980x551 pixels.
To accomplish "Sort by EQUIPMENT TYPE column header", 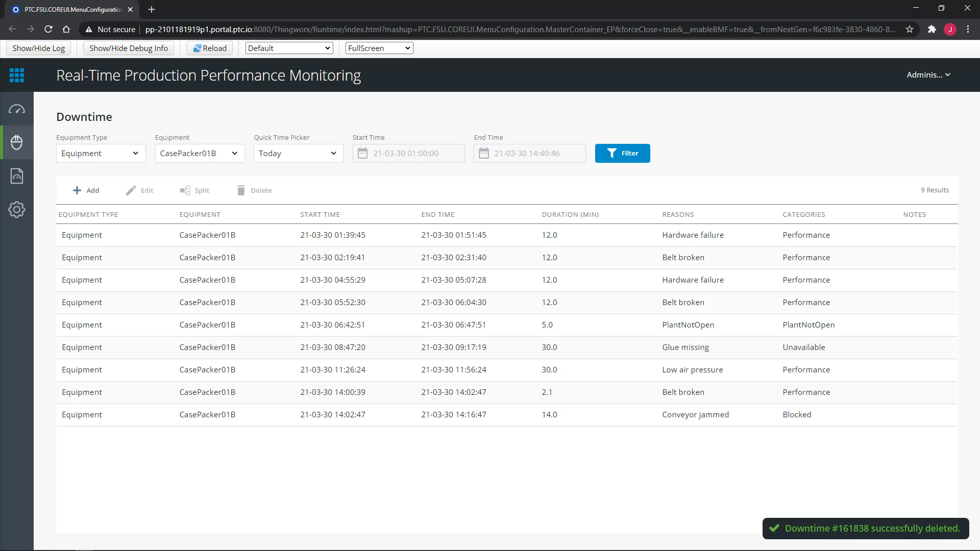I will (88, 215).
